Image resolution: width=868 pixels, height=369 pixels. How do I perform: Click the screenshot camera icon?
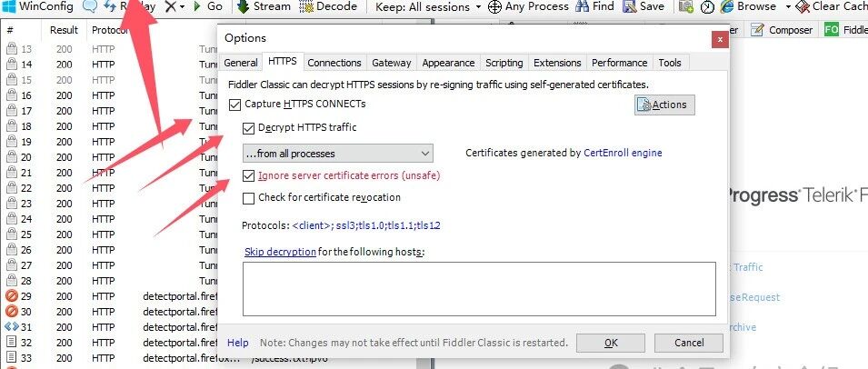pos(686,7)
